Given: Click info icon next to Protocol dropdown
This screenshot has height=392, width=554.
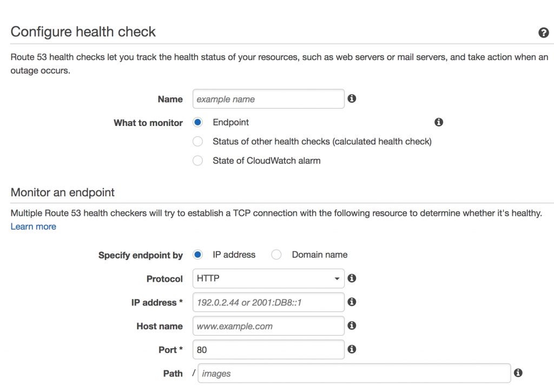Looking at the screenshot, I should (x=352, y=278).
